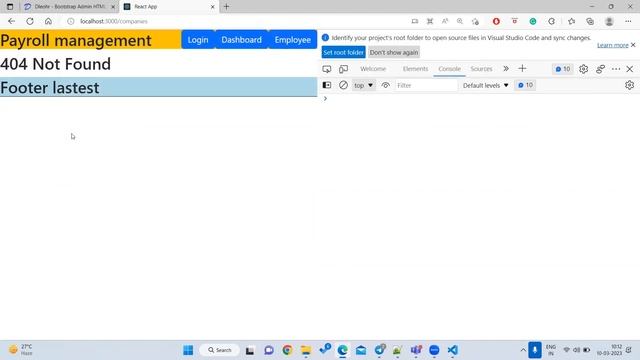The image size is (640, 360).
Task: Switch to the Elements tab
Action: (416, 69)
